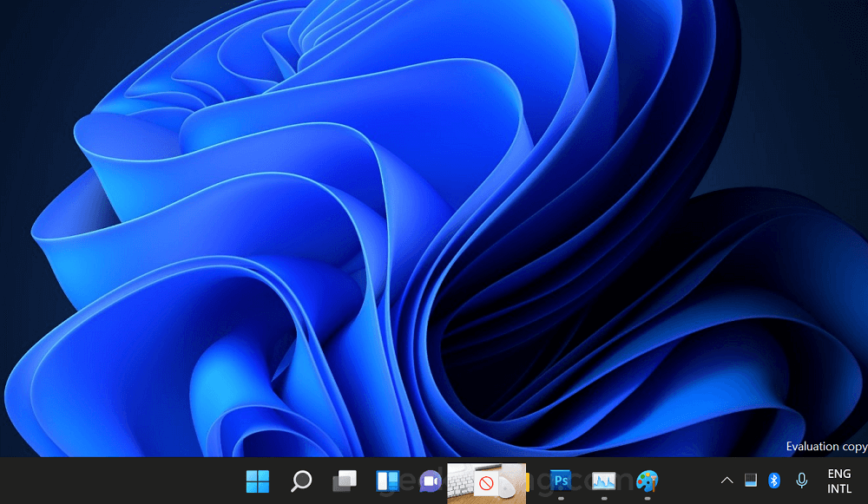
Task: Click the microphone tray icon
Action: (801, 481)
